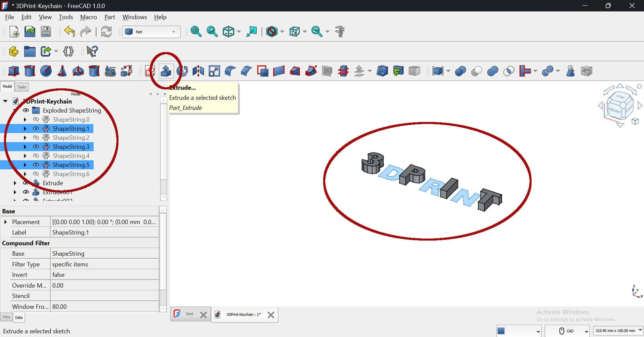Click the Fit Selection zoom icon
The image size is (644, 337).
212,32
